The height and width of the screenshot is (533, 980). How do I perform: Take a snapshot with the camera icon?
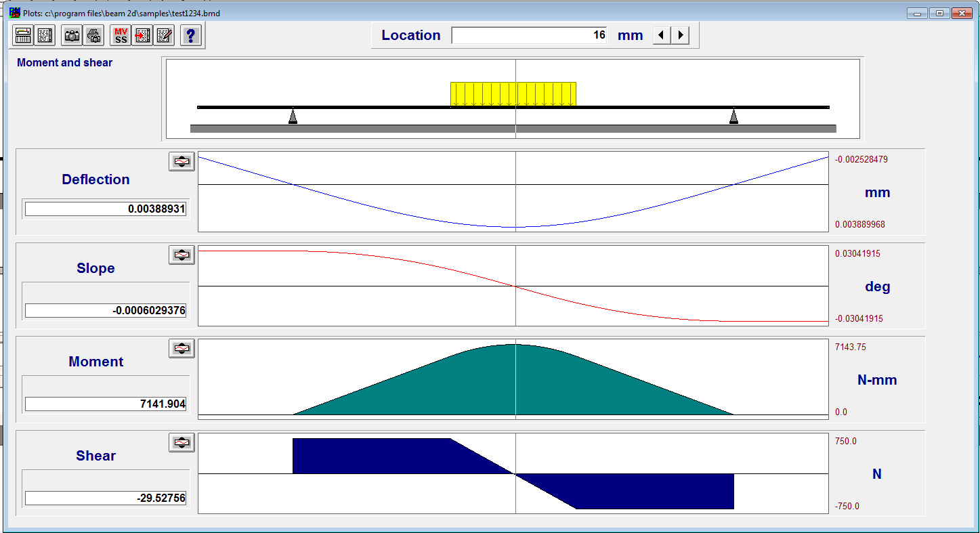pyautogui.click(x=71, y=35)
